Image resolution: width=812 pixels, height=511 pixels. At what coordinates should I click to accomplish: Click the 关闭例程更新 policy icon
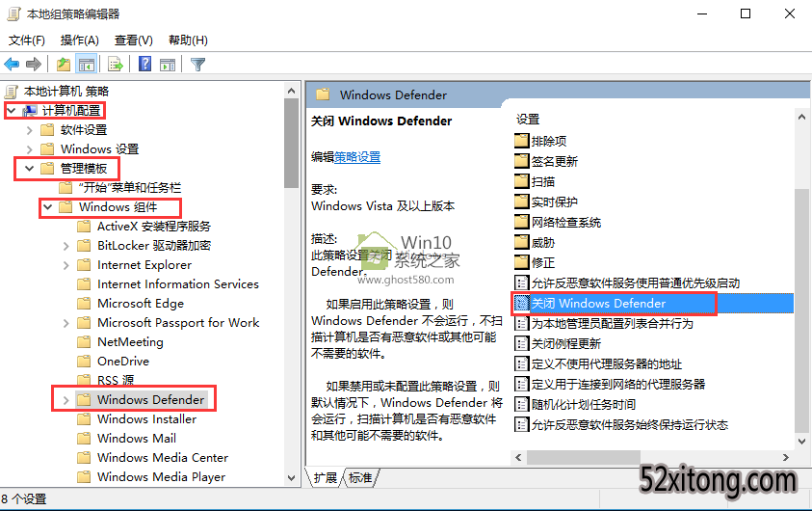521,343
